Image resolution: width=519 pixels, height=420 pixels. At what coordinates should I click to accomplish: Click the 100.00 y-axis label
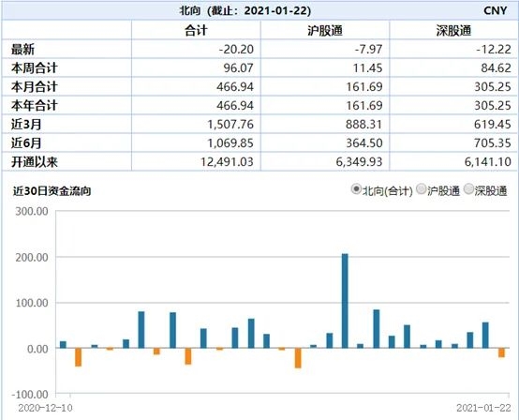coord(32,303)
